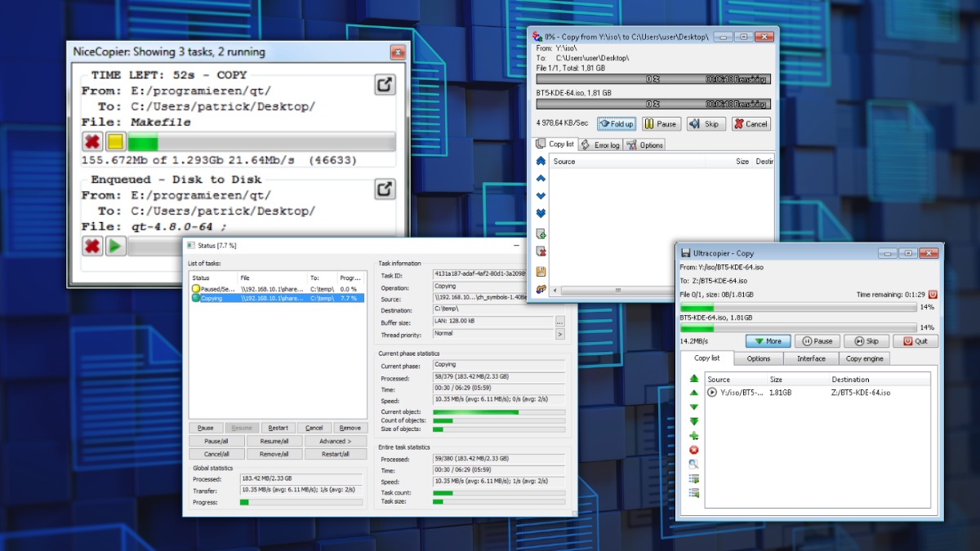Move item up in the Ultracopier list
The width and height of the screenshot is (980, 551).
click(x=694, y=393)
